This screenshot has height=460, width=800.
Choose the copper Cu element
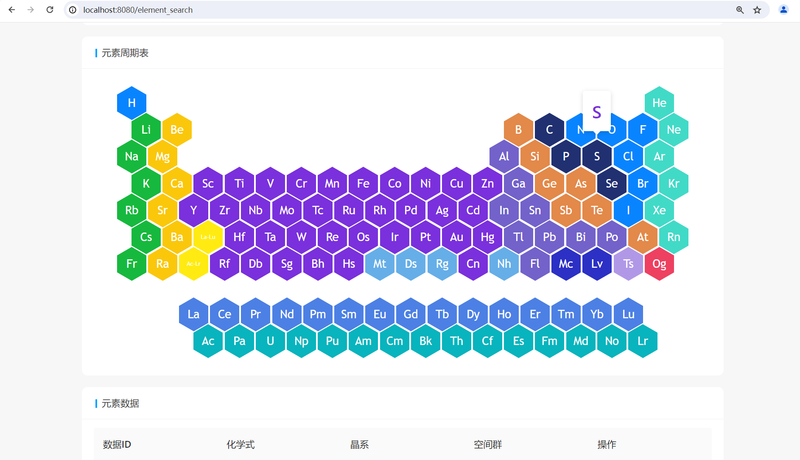pyautogui.click(x=456, y=184)
